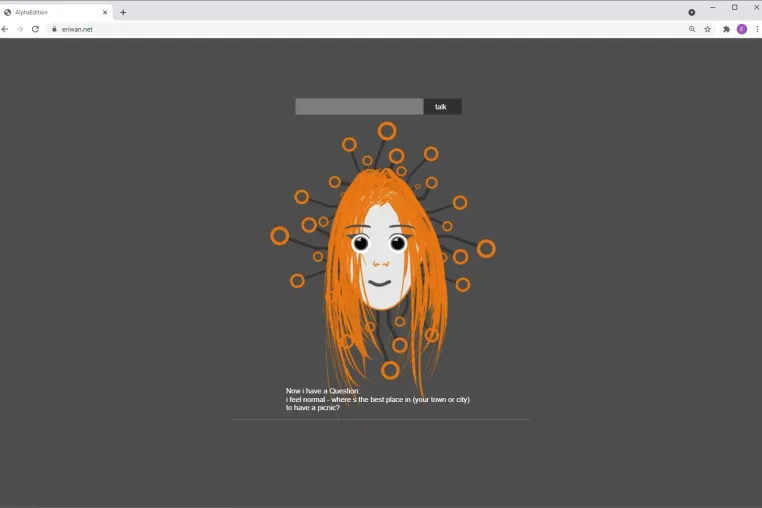Click the talk button
The width and height of the screenshot is (762, 508).
pyautogui.click(x=442, y=106)
